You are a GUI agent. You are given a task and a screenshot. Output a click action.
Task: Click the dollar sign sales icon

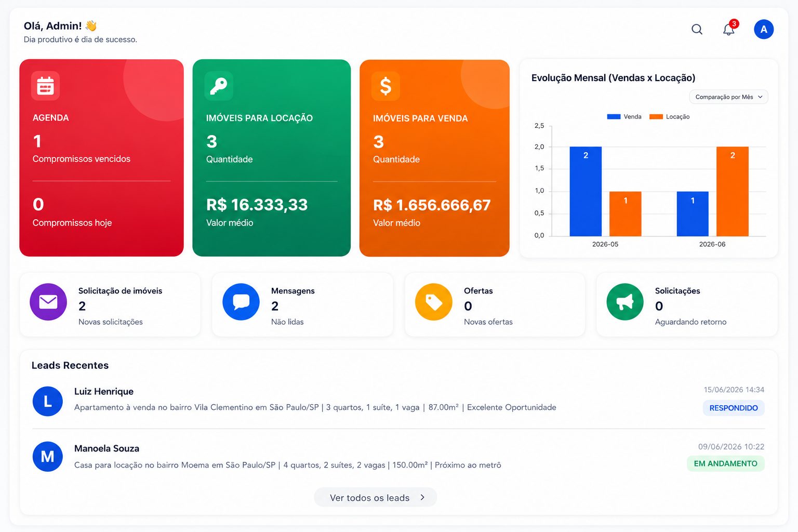click(x=385, y=86)
